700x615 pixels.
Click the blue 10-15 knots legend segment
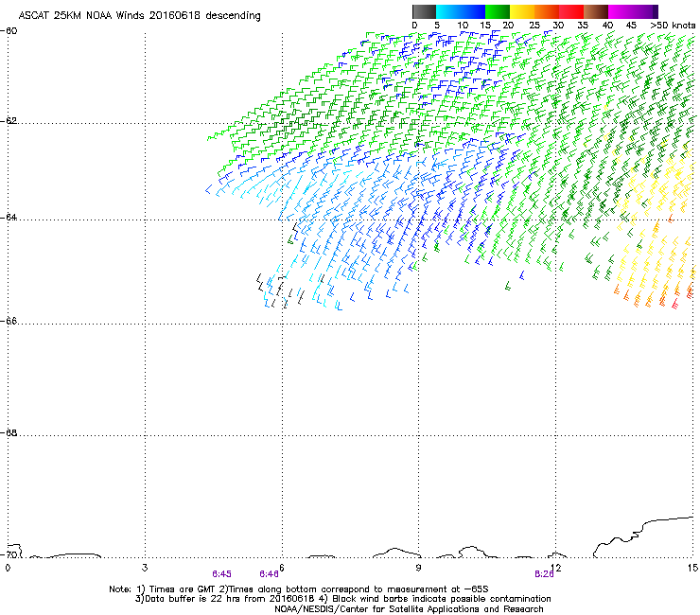pos(473,11)
